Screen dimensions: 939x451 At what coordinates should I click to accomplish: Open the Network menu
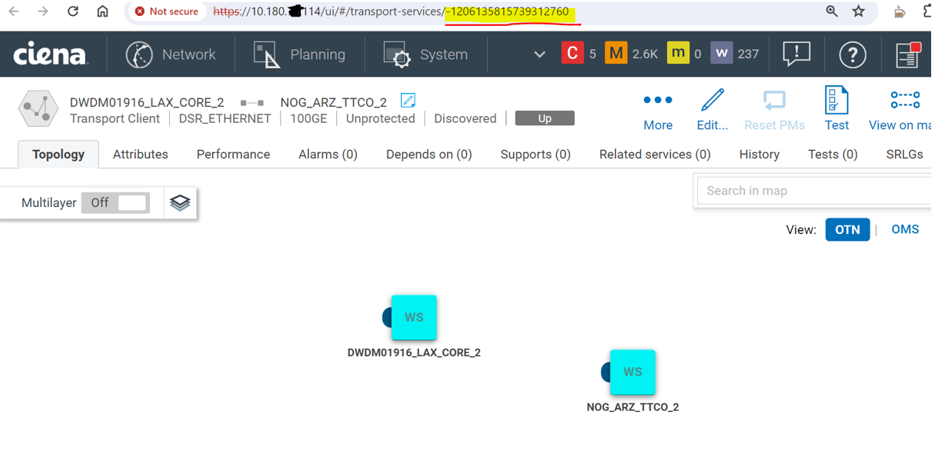point(171,55)
